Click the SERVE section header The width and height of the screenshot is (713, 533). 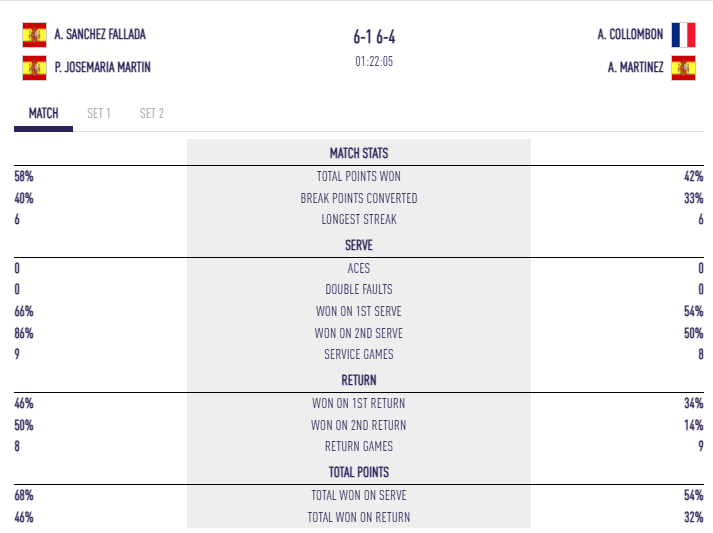[359, 245]
